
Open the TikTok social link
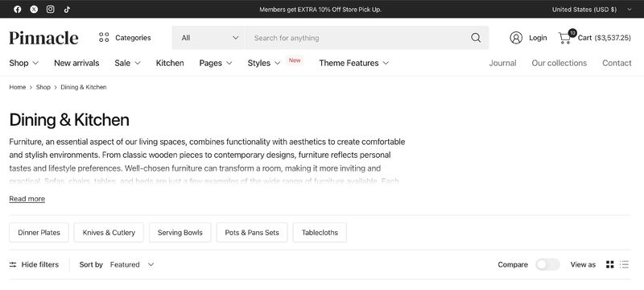(x=67, y=9)
